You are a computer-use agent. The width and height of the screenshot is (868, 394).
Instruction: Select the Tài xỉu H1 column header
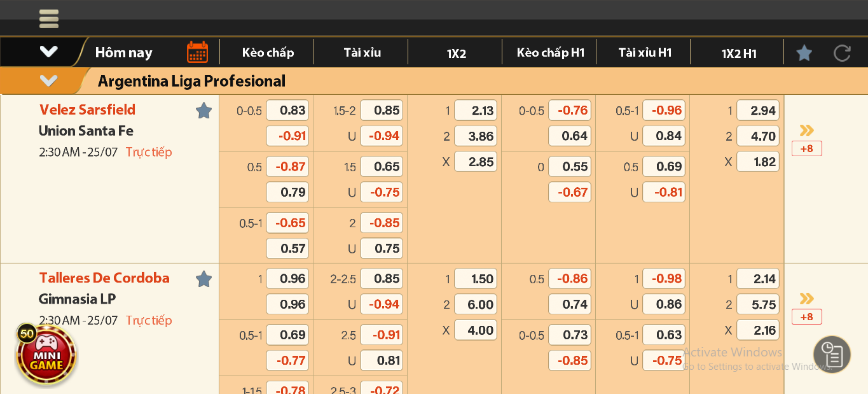pos(645,53)
